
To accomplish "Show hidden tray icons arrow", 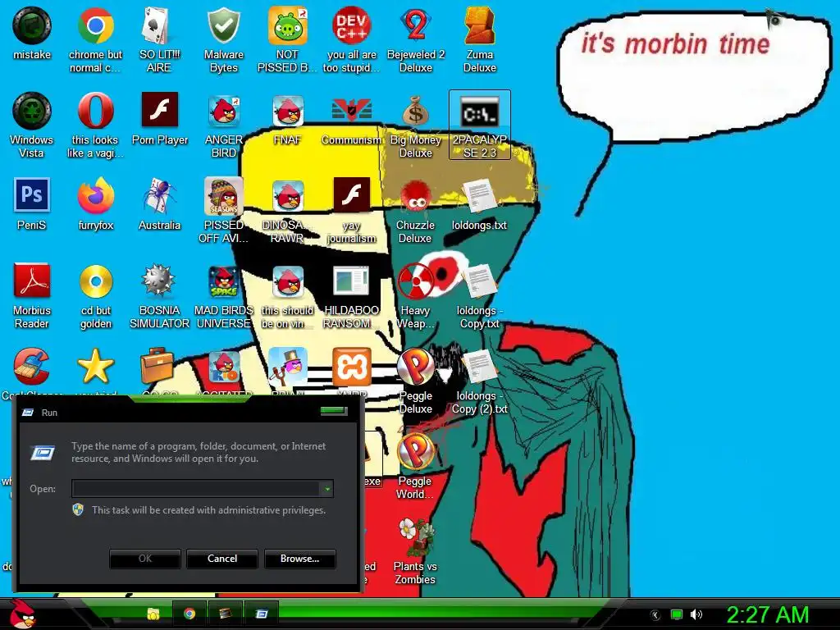I will tap(655, 614).
